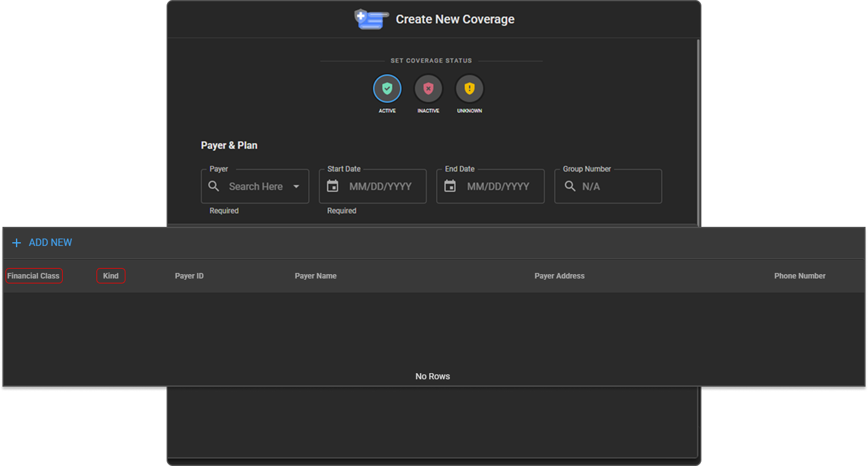The image size is (868, 466).
Task: Open the Payer dropdown arrow
Action: click(296, 186)
